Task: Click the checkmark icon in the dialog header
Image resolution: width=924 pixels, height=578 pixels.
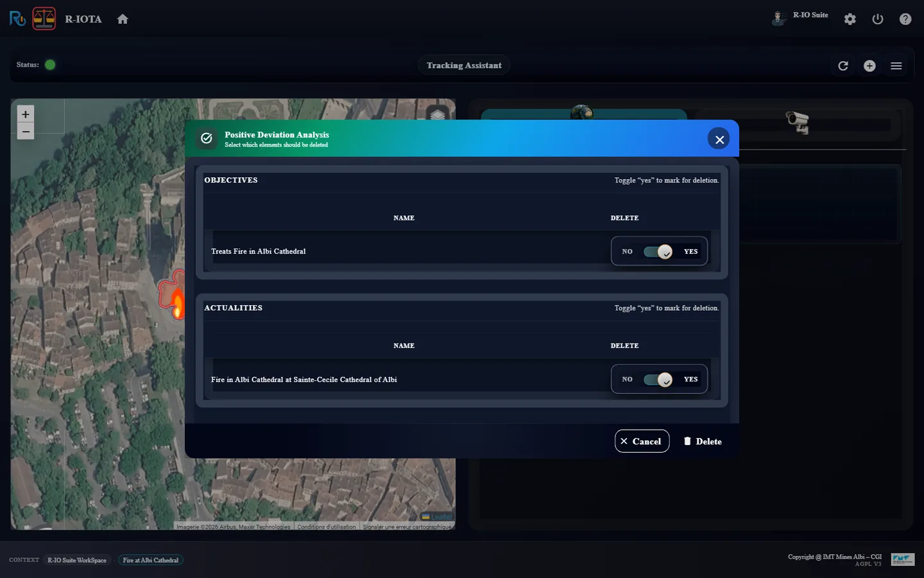Action: tap(207, 138)
